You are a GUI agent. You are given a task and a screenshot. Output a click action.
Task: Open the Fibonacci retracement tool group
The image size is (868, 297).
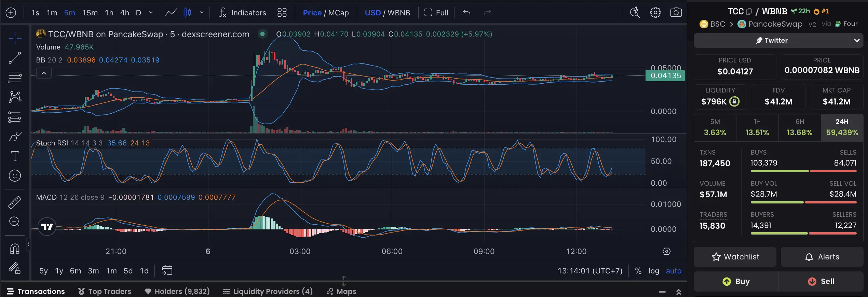click(15, 77)
